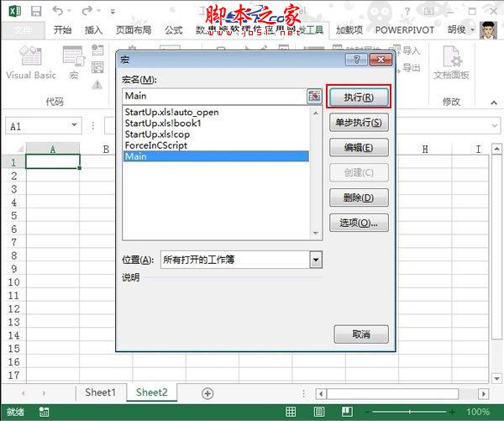Switch to Normal view
The width and height of the screenshot is (504, 421).
click(291, 412)
